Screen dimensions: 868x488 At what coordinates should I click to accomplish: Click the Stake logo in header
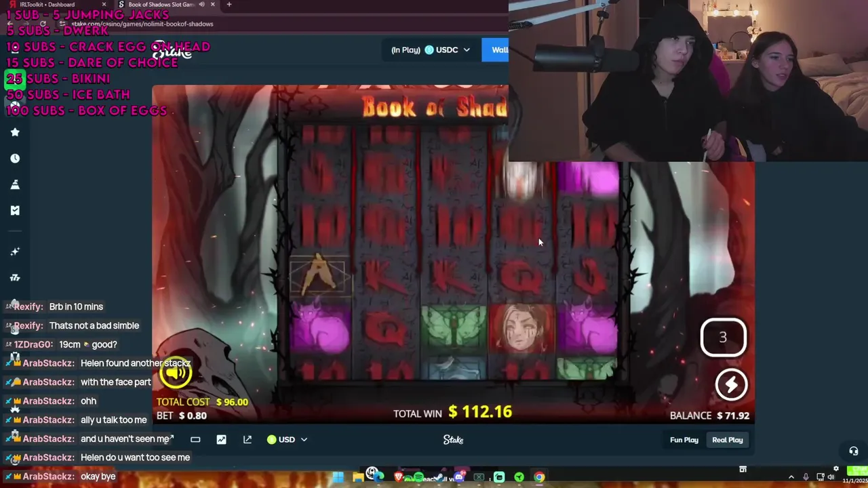[x=172, y=52]
